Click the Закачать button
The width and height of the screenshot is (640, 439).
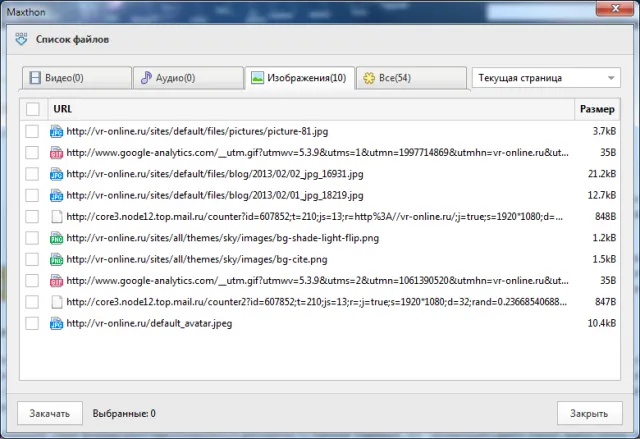(x=50, y=413)
